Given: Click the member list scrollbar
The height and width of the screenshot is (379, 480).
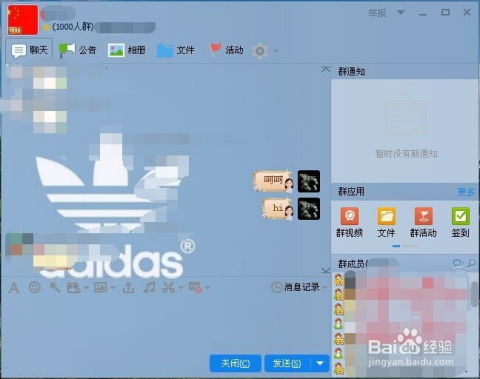Looking at the screenshot, I should click(475, 293).
